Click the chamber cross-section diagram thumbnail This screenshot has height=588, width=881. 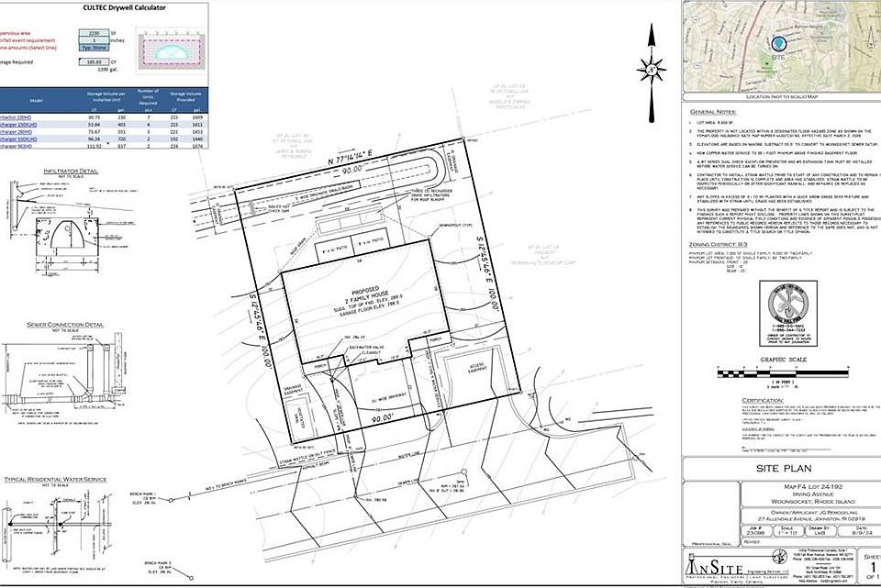point(171,53)
